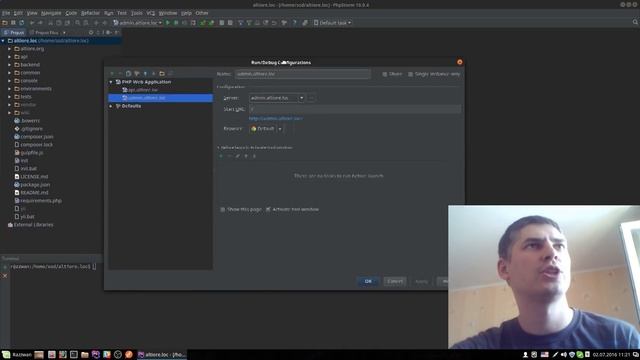
Task: Click the Help question mark icon in toolbar
Action: [294, 23]
